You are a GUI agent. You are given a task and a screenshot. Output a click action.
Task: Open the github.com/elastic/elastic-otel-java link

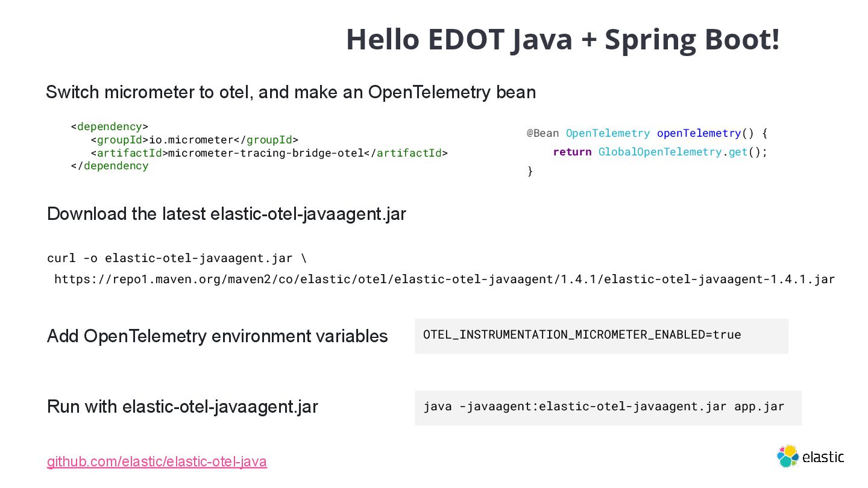pyautogui.click(x=157, y=462)
